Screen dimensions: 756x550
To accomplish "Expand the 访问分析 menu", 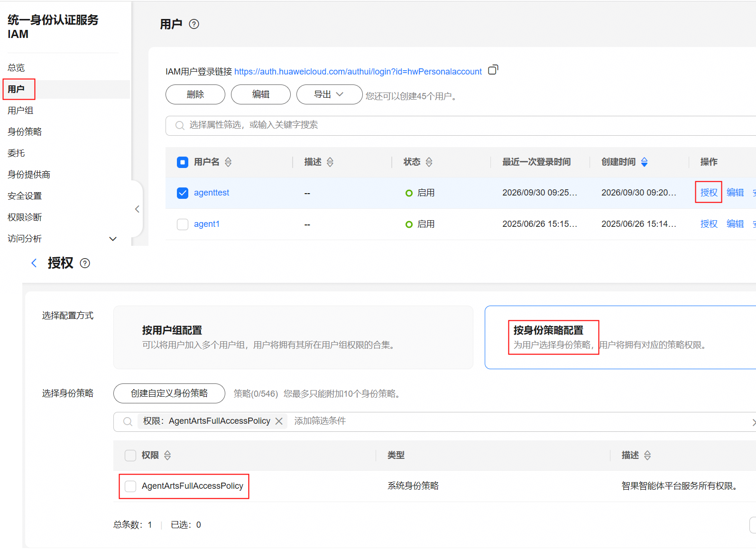I will [x=113, y=239].
